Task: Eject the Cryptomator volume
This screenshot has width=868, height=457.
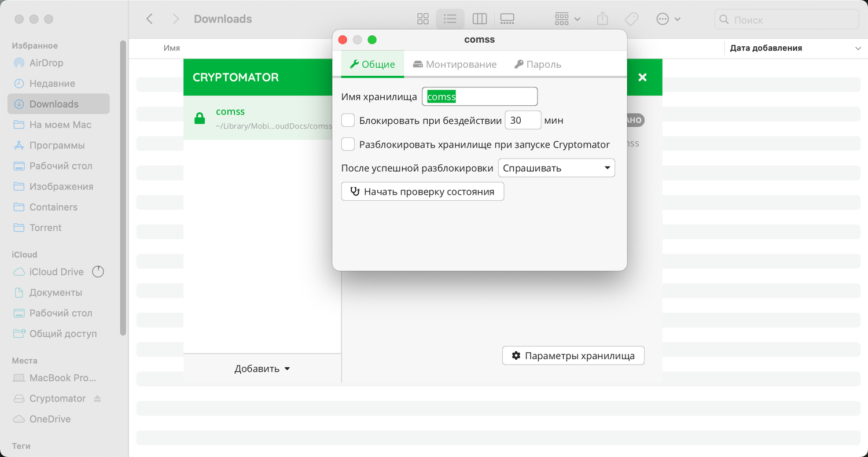Action: click(x=97, y=399)
